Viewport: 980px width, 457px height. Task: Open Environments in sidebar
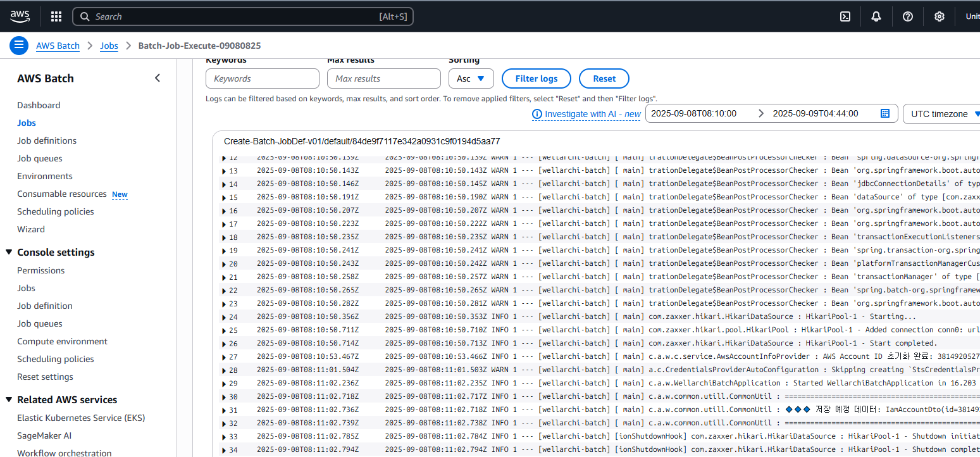pyautogui.click(x=45, y=176)
